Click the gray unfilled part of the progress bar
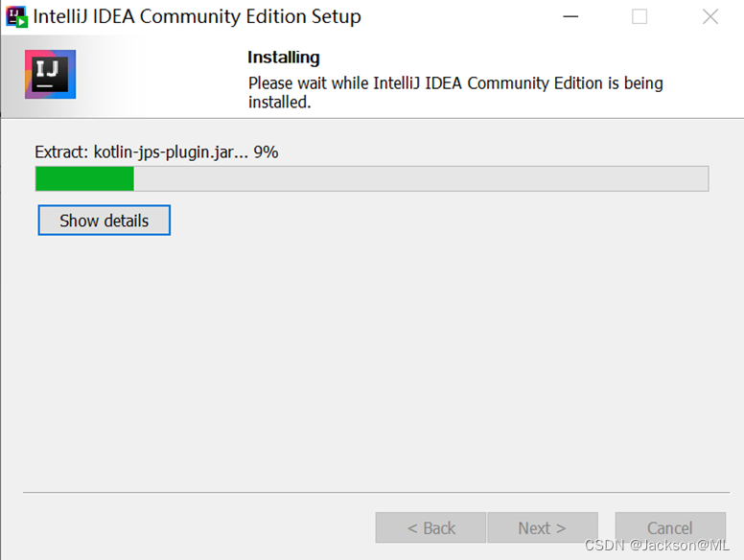The height and width of the screenshot is (560, 744). click(422, 178)
